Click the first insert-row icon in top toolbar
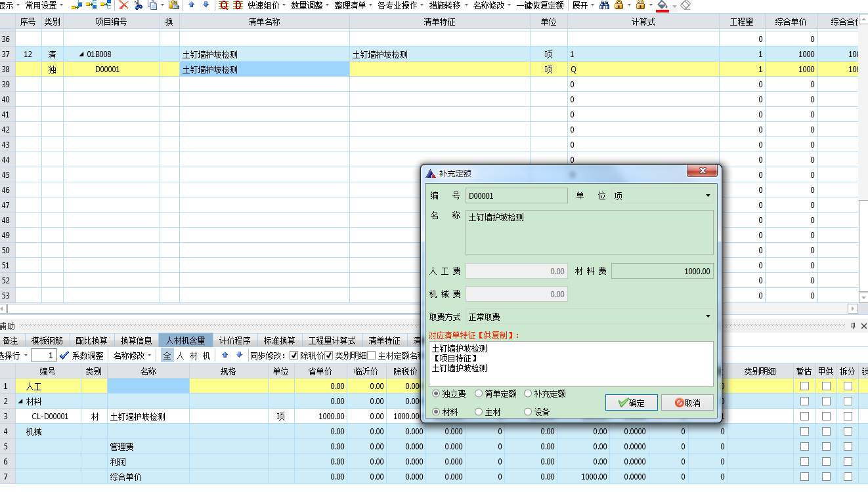The height and width of the screenshot is (492, 868). [77, 5]
